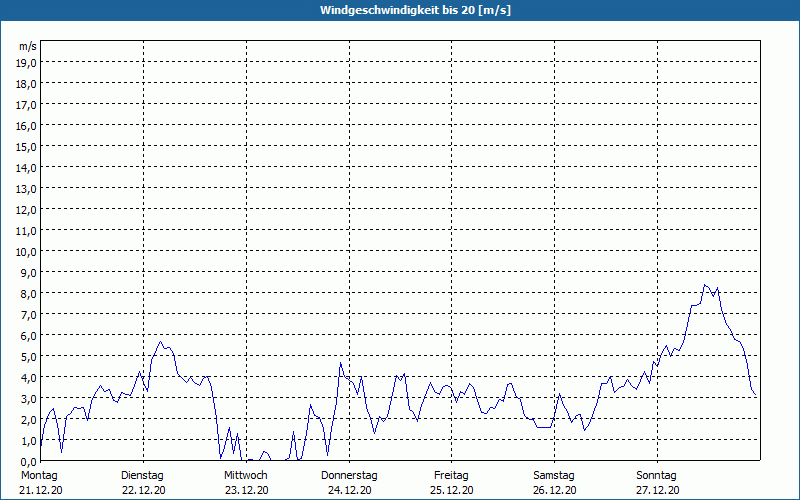Image resolution: width=800 pixels, height=500 pixels.
Task: Click the 3,0 axis value
Action: tap(28, 399)
